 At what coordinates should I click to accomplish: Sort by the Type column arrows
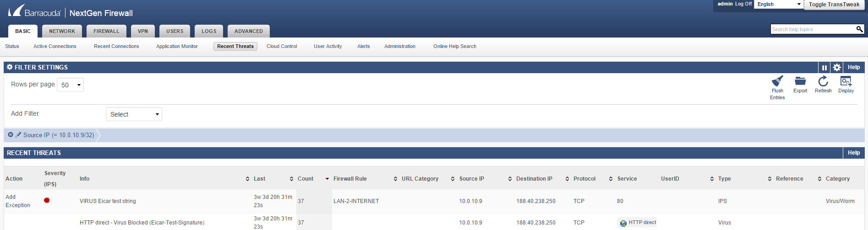[770, 179]
